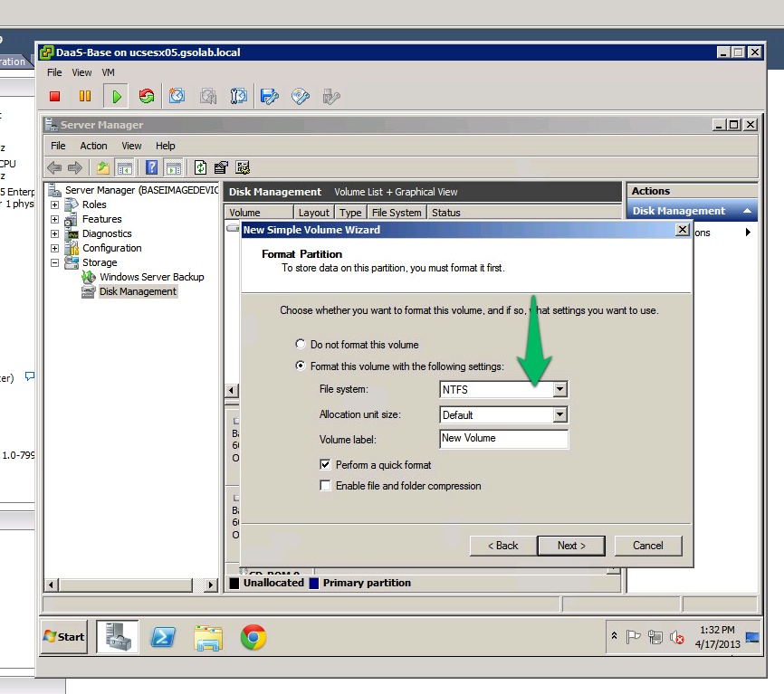Image resolution: width=784 pixels, height=694 pixels.
Task: Select Windows Server Backup in tree
Action: click(152, 277)
